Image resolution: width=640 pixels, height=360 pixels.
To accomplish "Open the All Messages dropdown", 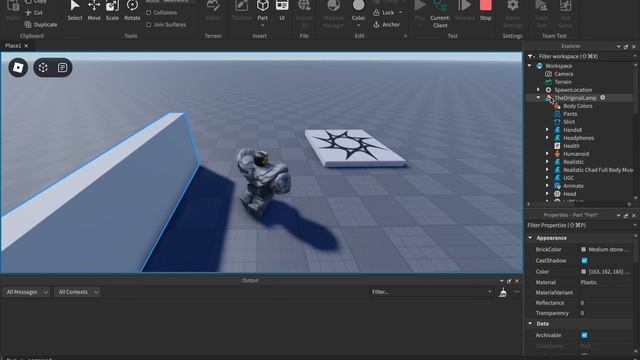I will 27,292.
